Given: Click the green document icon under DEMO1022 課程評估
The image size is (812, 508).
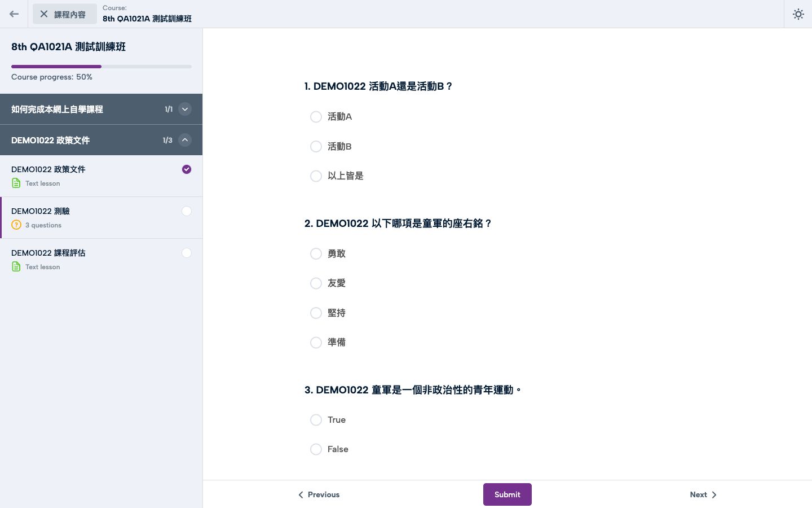Looking at the screenshot, I should pyautogui.click(x=16, y=266).
